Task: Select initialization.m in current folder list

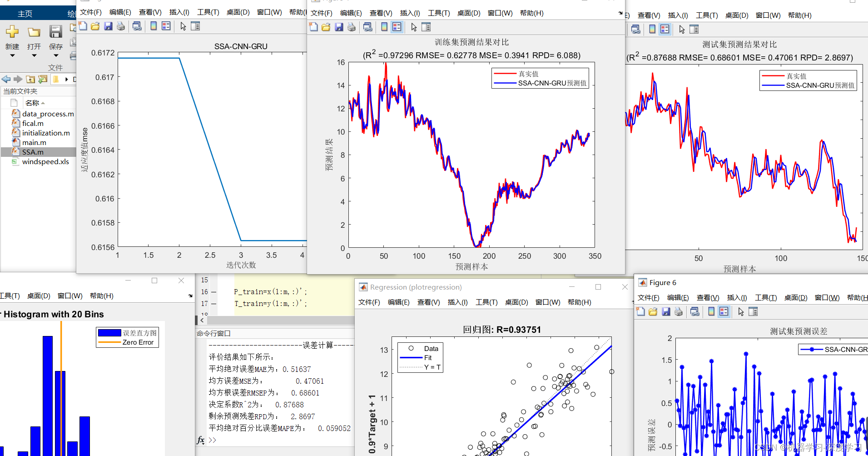Action: pyautogui.click(x=46, y=133)
